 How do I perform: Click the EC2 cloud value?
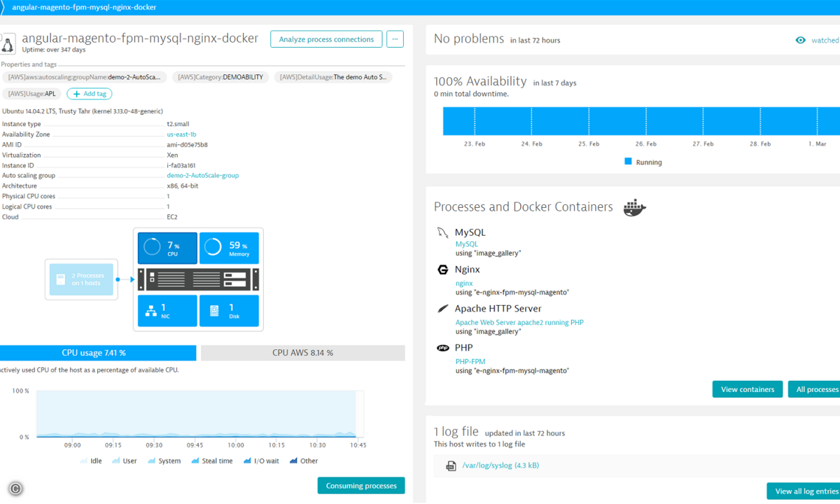[172, 217]
